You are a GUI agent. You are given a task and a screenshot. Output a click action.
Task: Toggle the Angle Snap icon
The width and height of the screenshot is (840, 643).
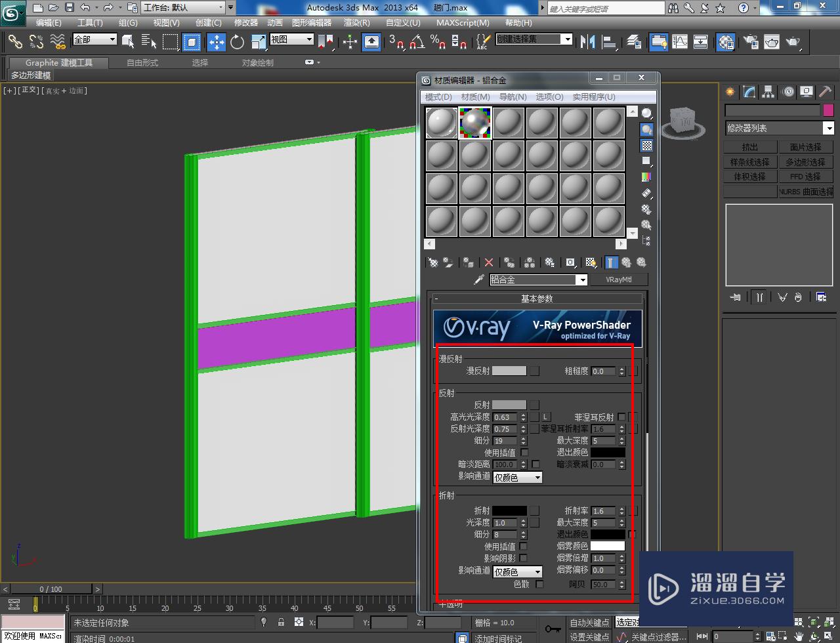pos(417,42)
